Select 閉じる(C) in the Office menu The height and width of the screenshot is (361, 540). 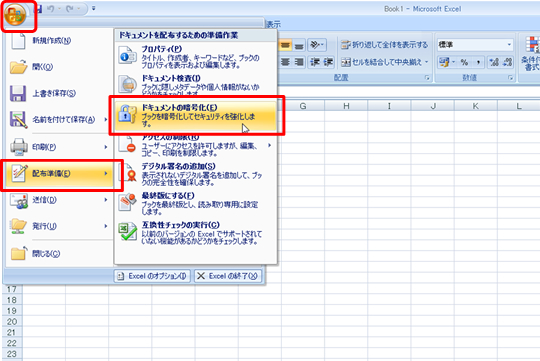click(x=59, y=254)
